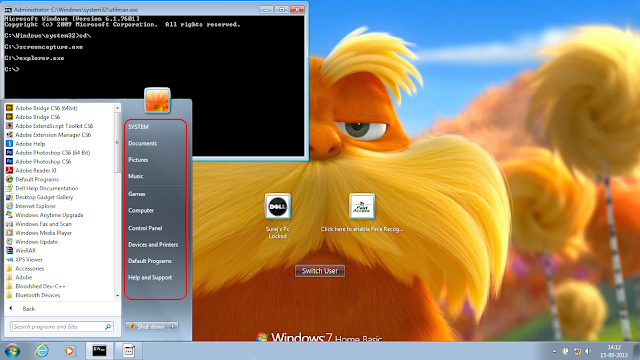640x360 pixels.
Task: Click Fast Access face recognition icon
Action: coord(362,207)
